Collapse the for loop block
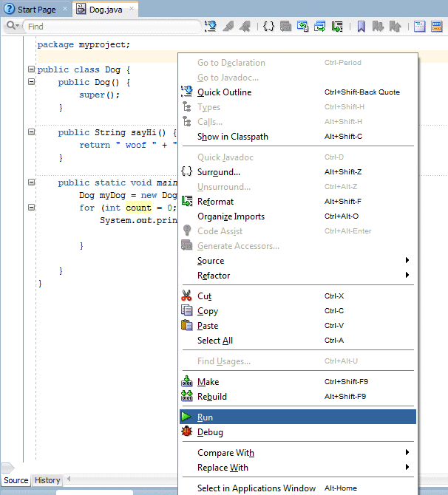The width and height of the screenshot is (448, 495). click(31, 208)
